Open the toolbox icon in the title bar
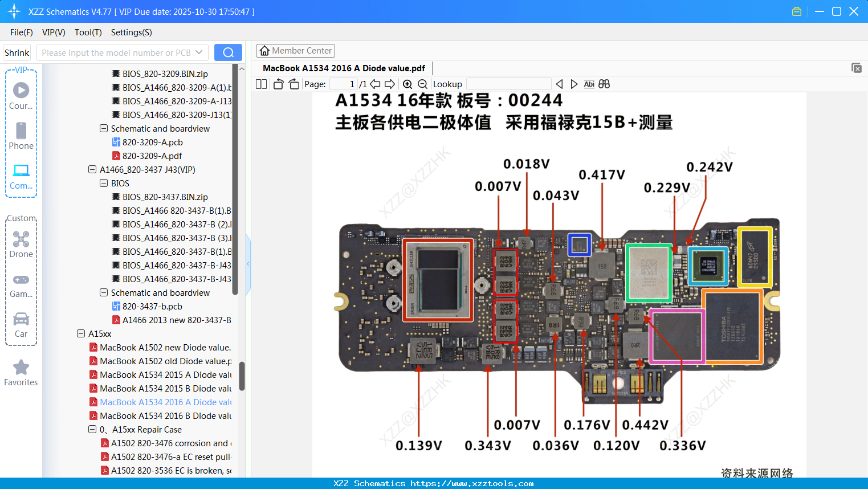The image size is (868, 489). pyautogui.click(x=797, y=11)
